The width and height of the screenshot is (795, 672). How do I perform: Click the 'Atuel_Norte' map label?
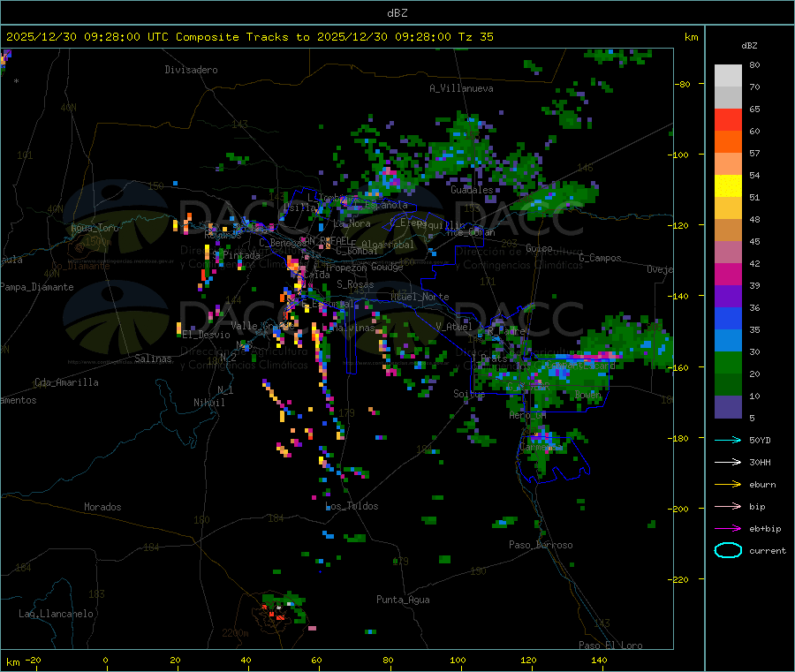click(x=420, y=297)
